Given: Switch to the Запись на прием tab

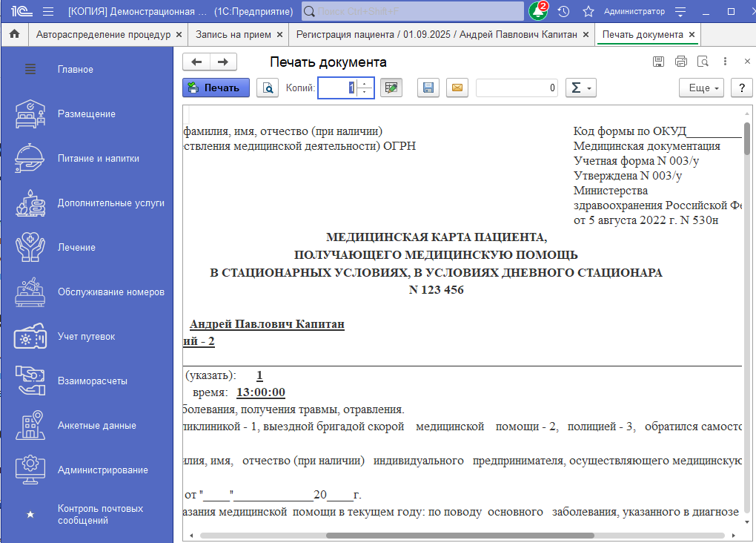Looking at the screenshot, I should (233, 35).
